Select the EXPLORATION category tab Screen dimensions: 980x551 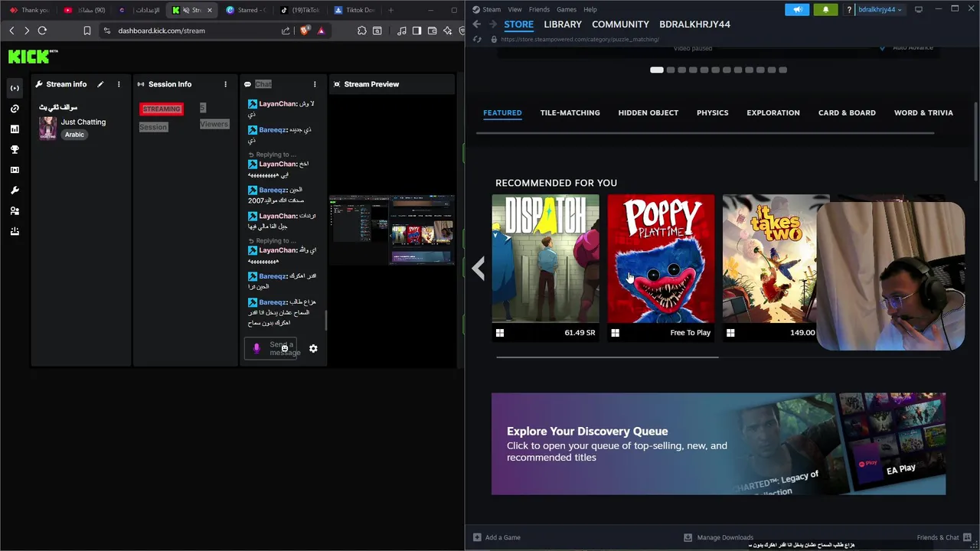[x=773, y=112]
